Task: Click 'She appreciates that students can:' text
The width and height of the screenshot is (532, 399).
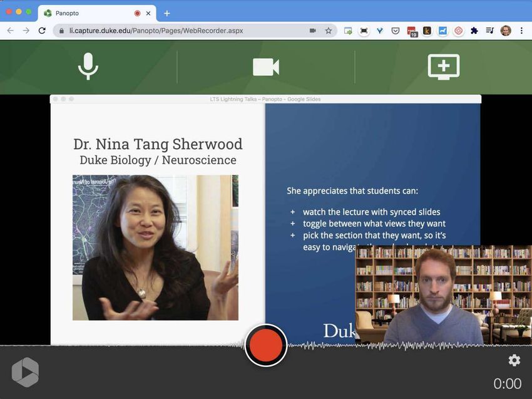Action: click(352, 191)
